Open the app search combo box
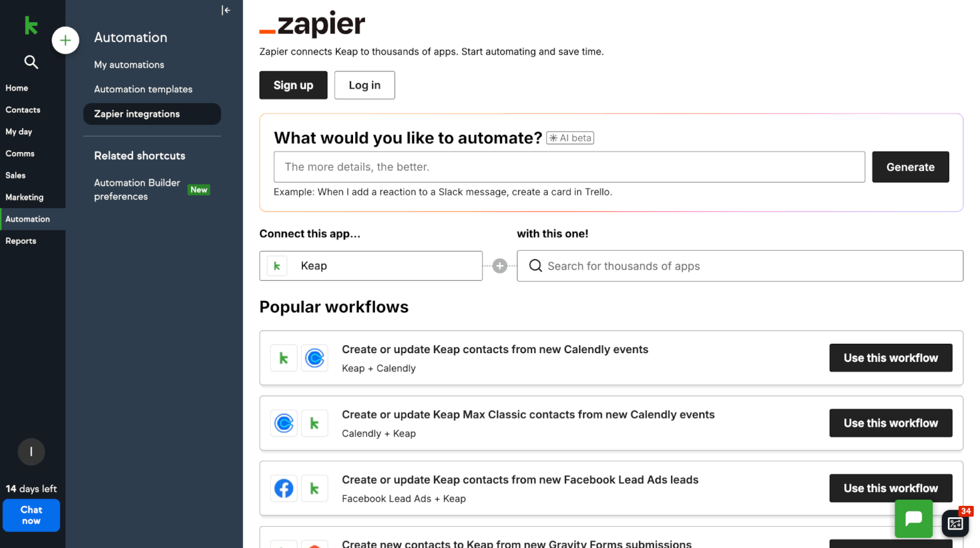 739,266
